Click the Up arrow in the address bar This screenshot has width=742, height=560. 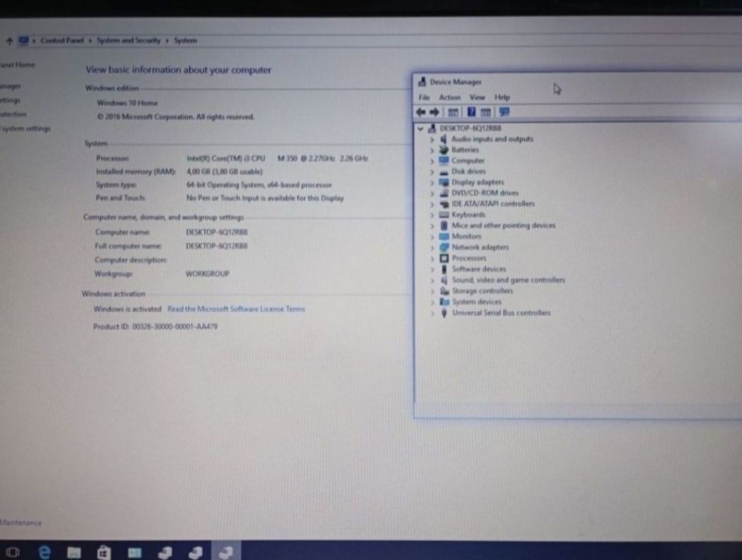(x=10, y=41)
